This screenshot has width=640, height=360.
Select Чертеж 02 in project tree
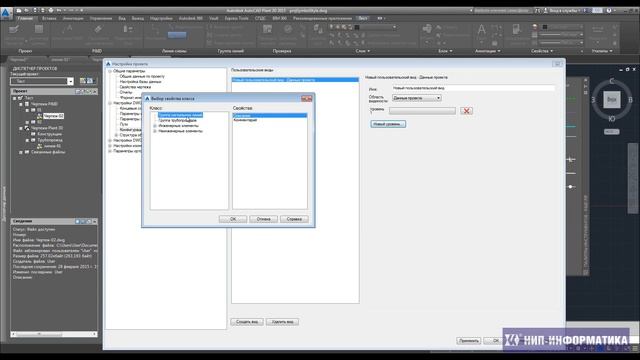click(53, 116)
